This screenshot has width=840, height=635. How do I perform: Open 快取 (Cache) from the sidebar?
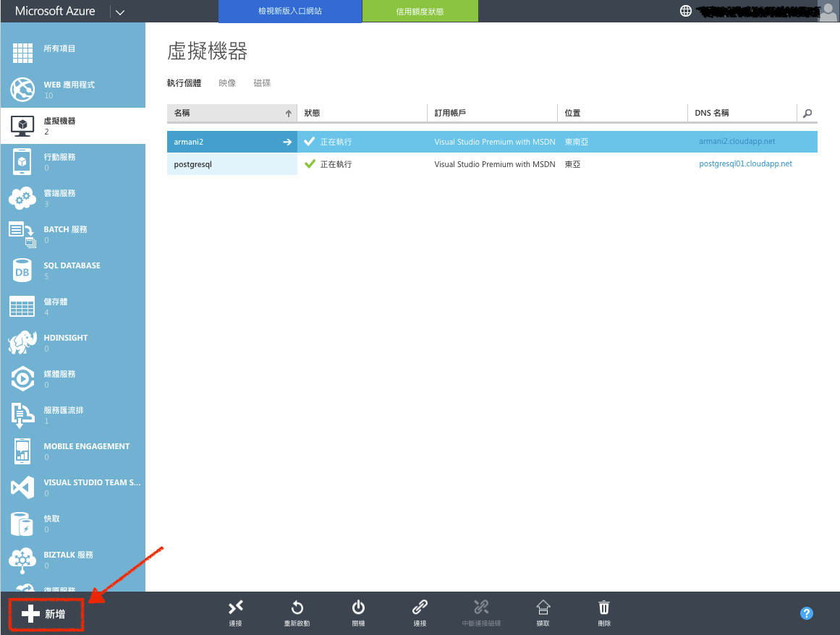[22, 524]
